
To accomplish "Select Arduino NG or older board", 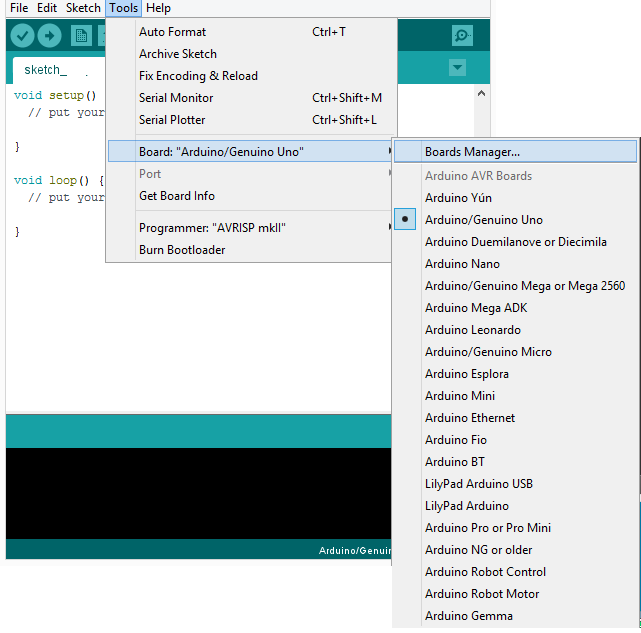I will [x=515, y=550].
